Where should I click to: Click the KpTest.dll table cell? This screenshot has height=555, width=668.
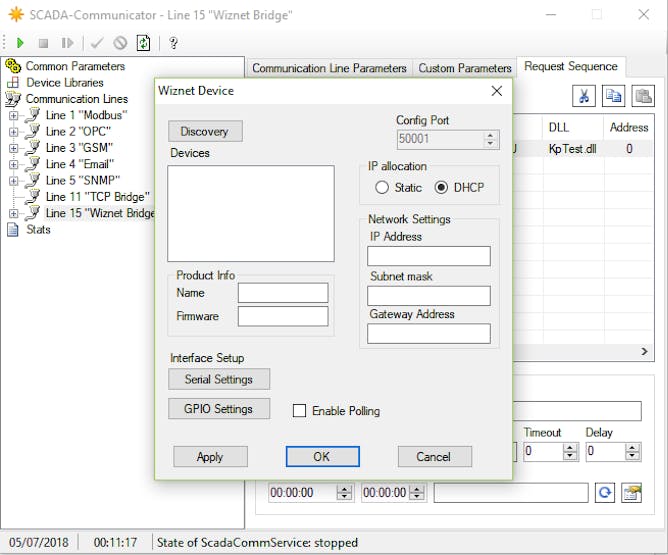573,149
